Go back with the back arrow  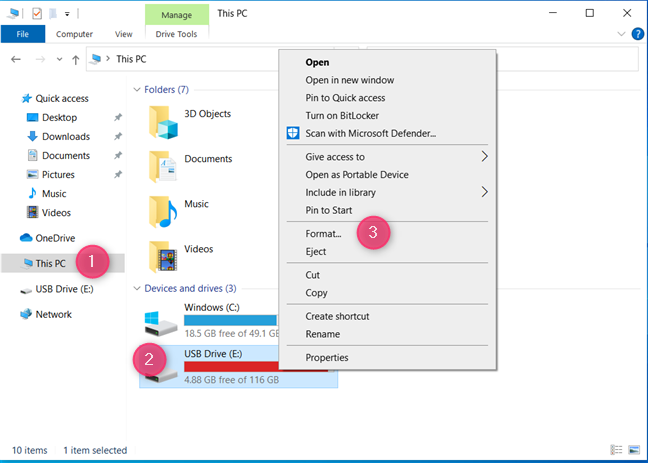click(16, 60)
